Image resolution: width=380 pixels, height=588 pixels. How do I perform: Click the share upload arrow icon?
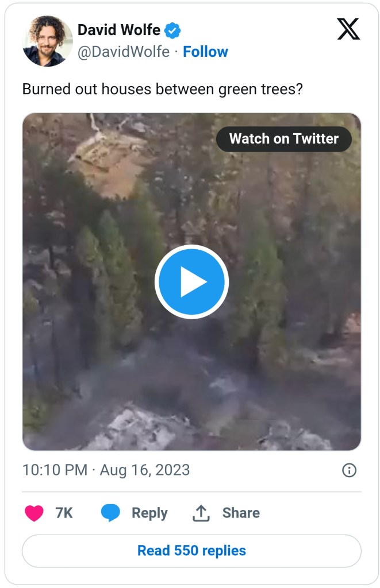(201, 513)
